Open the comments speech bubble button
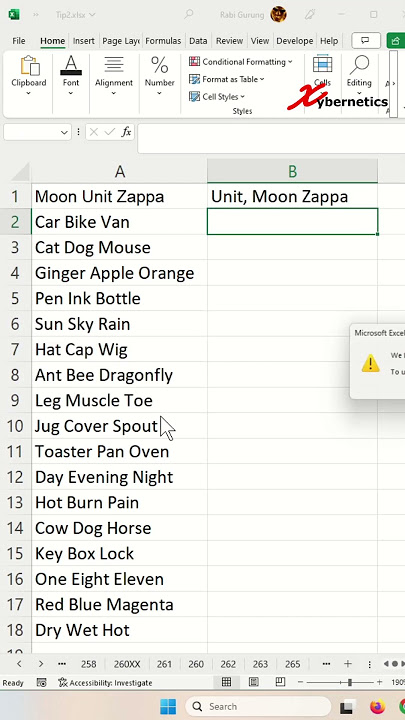The height and width of the screenshot is (720, 405). 366,41
